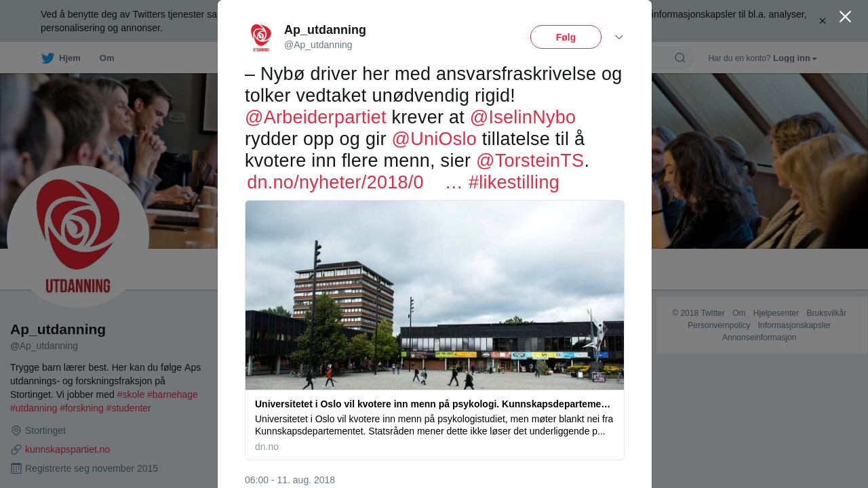Open the dn.no article card image
Viewport: 868px width, 488px height.
pos(435,295)
